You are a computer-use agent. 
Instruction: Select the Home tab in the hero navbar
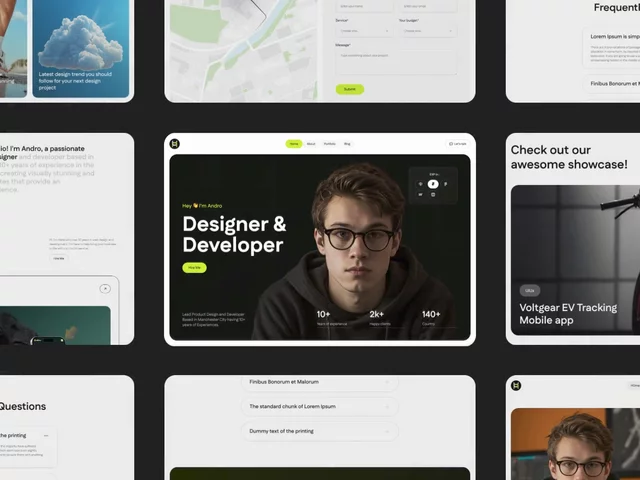point(294,144)
